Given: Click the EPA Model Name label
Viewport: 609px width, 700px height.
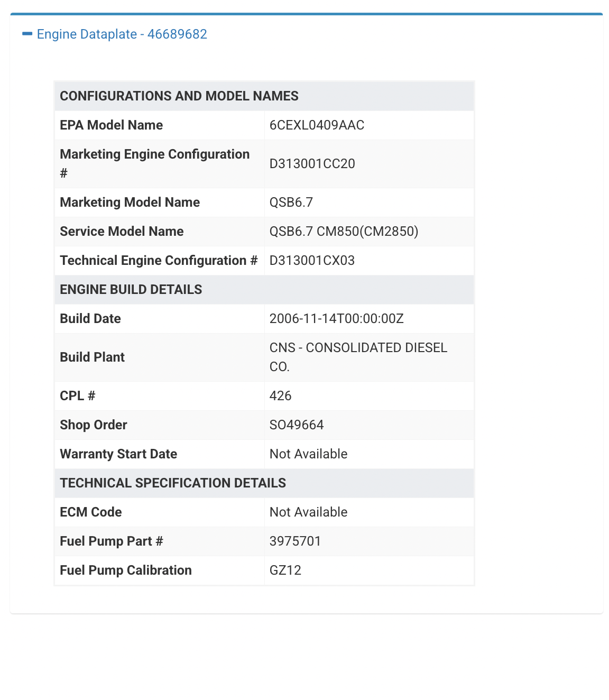Looking at the screenshot, I should tap(111, 125).
